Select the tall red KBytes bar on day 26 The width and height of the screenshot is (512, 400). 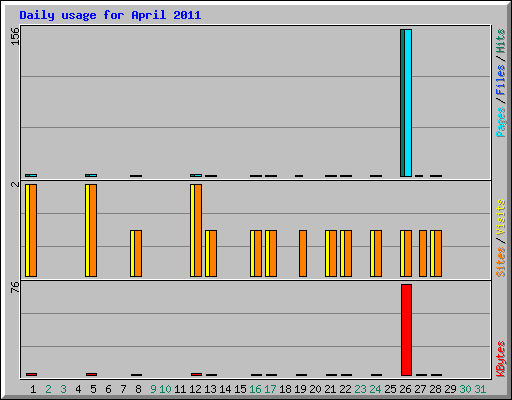(x=406, y=330)
